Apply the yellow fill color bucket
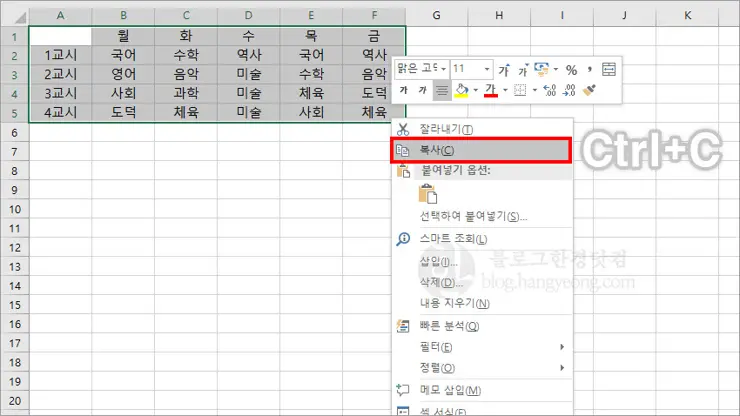740x416 pixels. tap(461, 90)
